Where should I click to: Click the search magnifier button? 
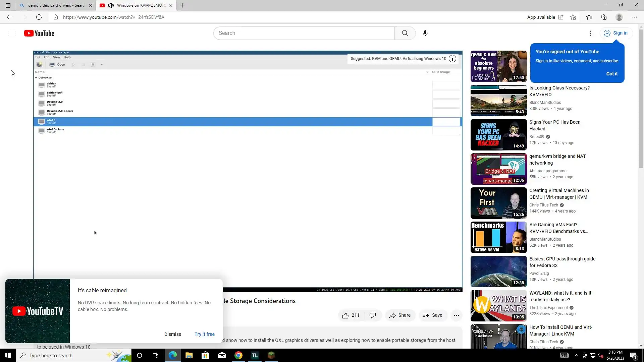[405, 33]
